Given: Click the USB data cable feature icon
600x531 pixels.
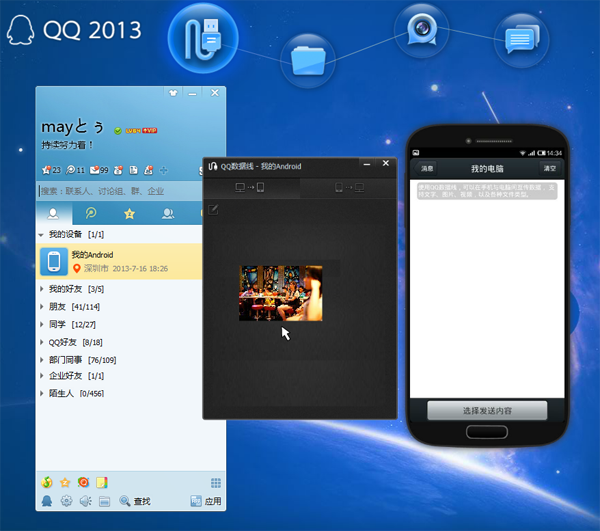Looking at the screenshot, I should coord(203,38).
